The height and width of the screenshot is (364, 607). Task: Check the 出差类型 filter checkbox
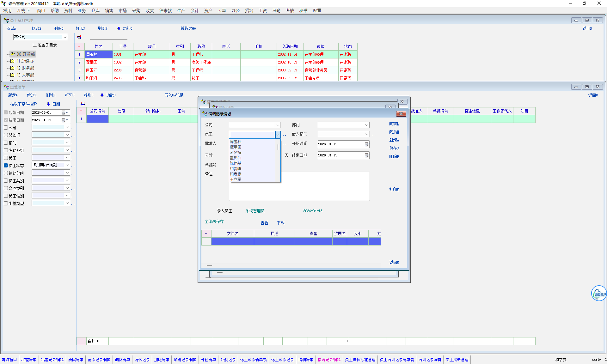pos(6,203)
